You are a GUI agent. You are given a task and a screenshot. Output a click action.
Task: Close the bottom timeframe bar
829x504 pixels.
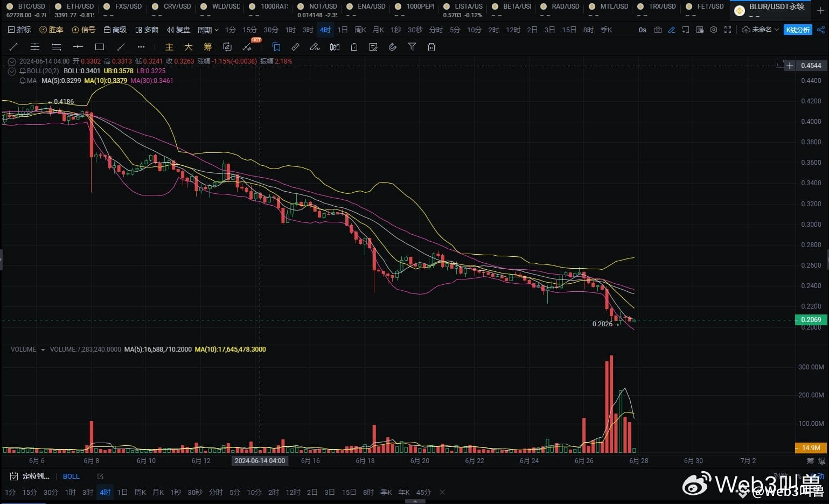pos(442,492)
